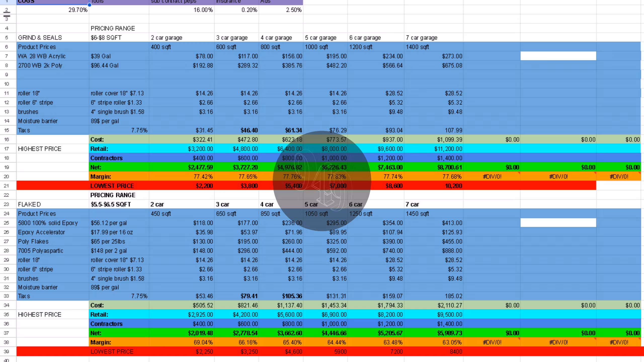Click the $78.00 acrylic cost cell
The image size is (644, 362).
point(182,56)
